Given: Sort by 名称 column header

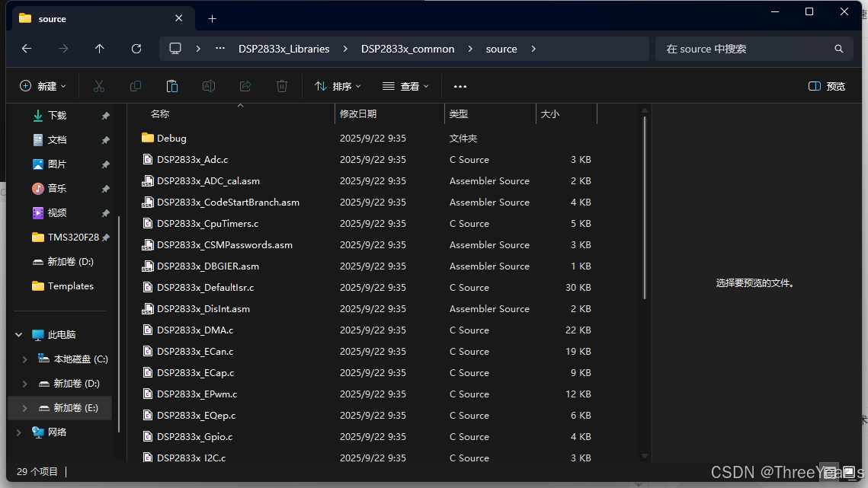Looking at the screenshot, I should click(x=160, y=114).
